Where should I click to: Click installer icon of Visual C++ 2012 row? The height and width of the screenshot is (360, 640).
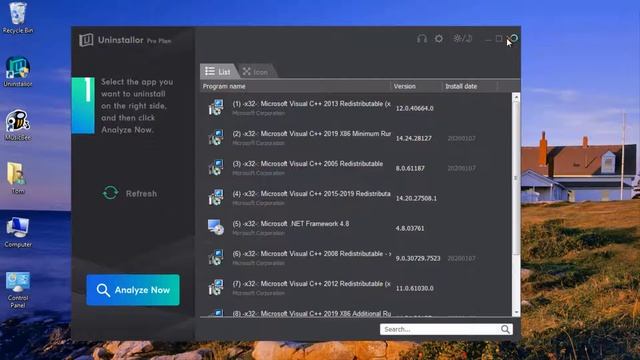(x=216, y=287)
